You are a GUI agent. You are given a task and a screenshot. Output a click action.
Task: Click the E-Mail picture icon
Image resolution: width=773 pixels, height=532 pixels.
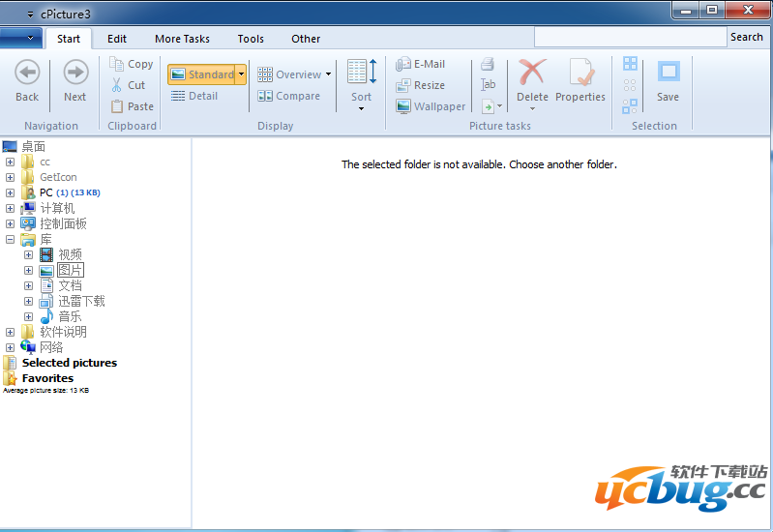point(403,64)
